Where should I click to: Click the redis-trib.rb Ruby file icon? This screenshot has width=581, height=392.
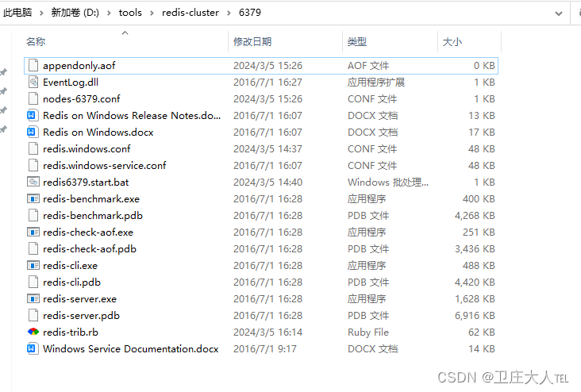[33, 332]
